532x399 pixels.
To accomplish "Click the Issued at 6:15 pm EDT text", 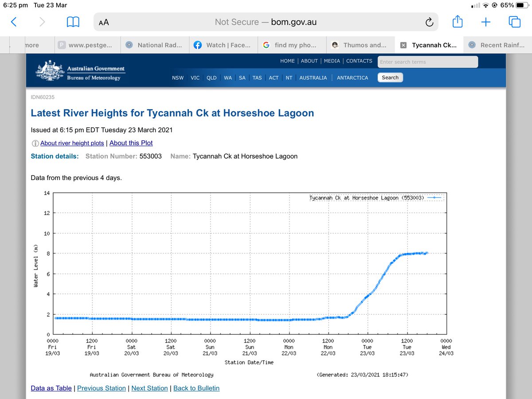I will [102, 130].
